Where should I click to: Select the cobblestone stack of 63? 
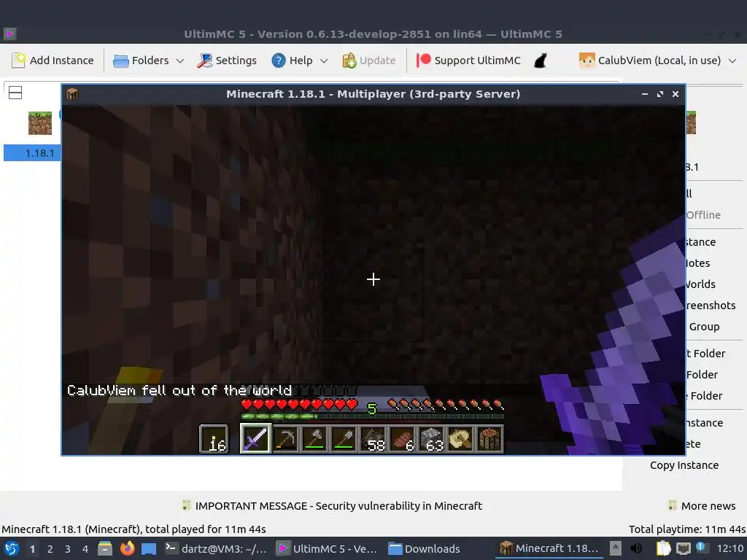point(432,438)
